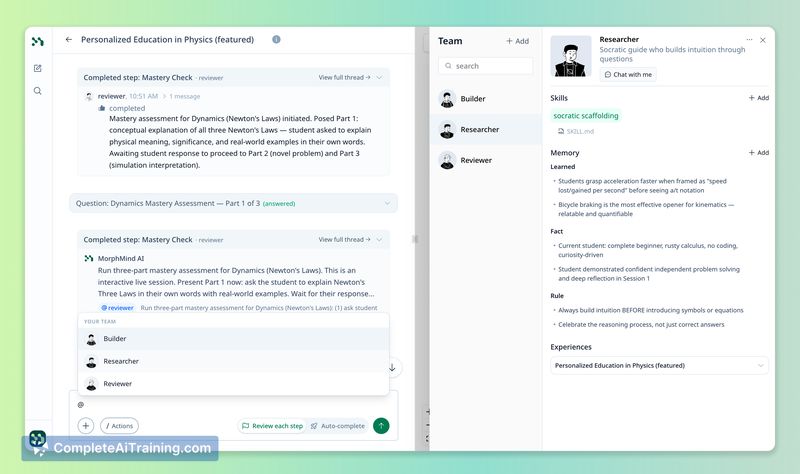
Task: Send the message with the green arrow
Action: [381, 426]
